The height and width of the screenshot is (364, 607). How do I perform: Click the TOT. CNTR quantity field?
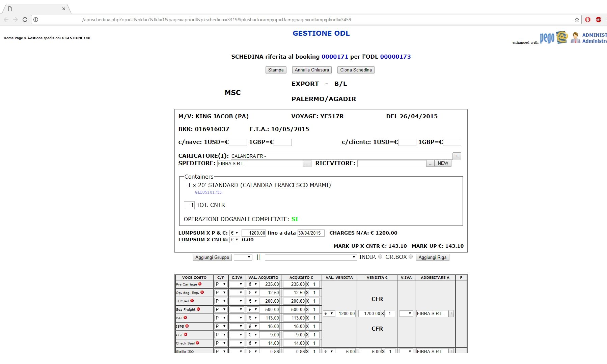(189, 205)
